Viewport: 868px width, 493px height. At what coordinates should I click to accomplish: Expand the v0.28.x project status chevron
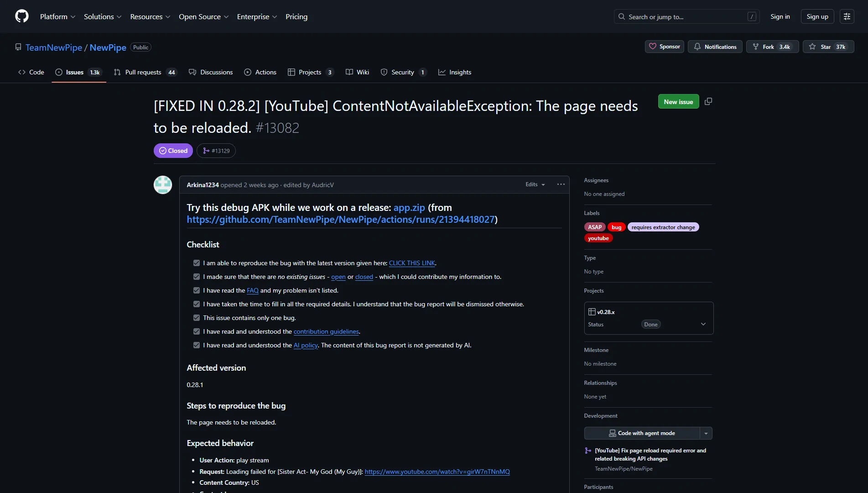pyautogui.click(x=703, y=324)
